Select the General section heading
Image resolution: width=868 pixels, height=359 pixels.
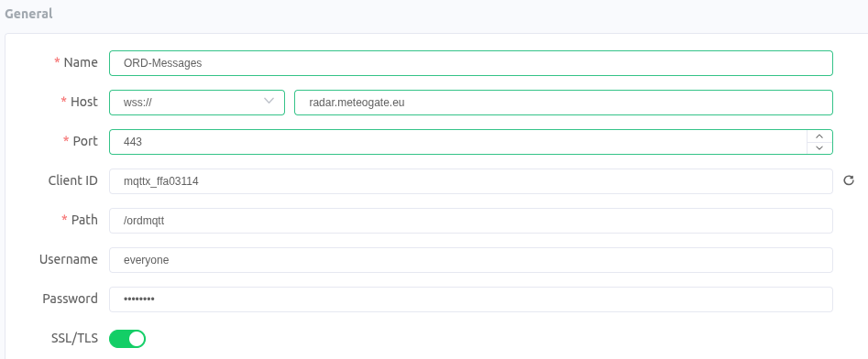click(x=28, y=14)
